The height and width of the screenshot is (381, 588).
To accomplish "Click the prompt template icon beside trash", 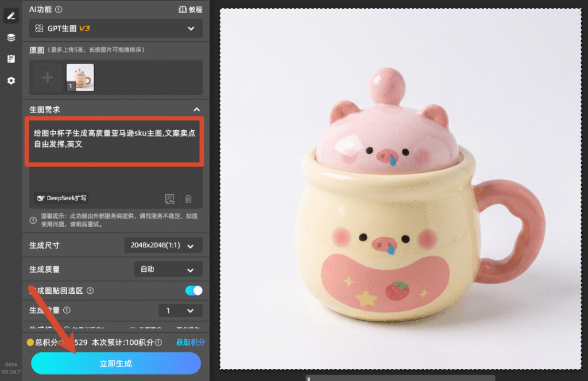I will tap(170, 199).
